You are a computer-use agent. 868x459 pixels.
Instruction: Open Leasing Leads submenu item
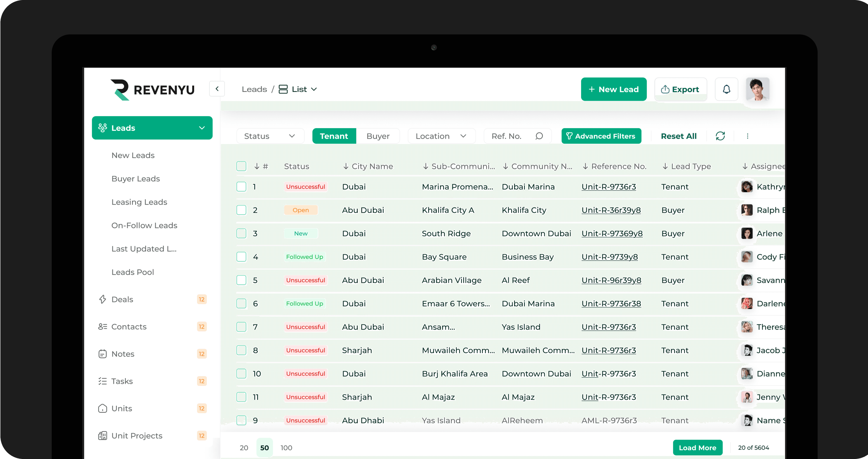pyautogui.click(x=139, y=202)
